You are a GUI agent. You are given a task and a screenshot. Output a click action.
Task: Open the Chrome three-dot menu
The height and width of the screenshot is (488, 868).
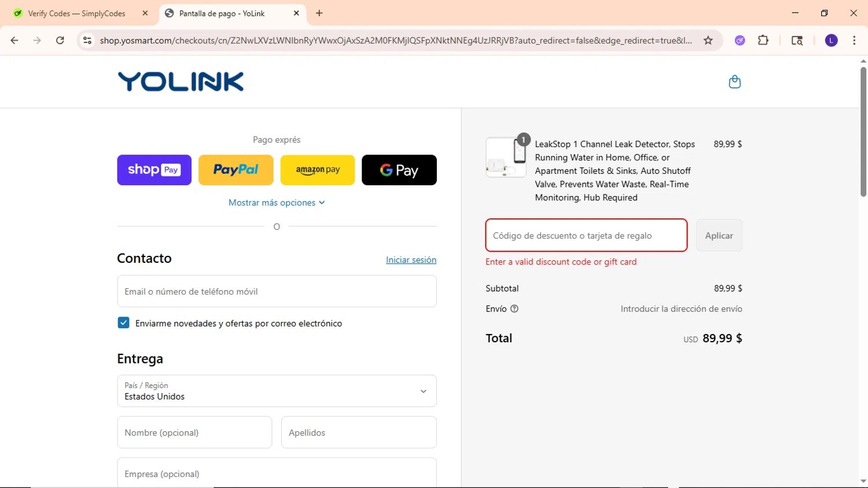coord(854,41)
